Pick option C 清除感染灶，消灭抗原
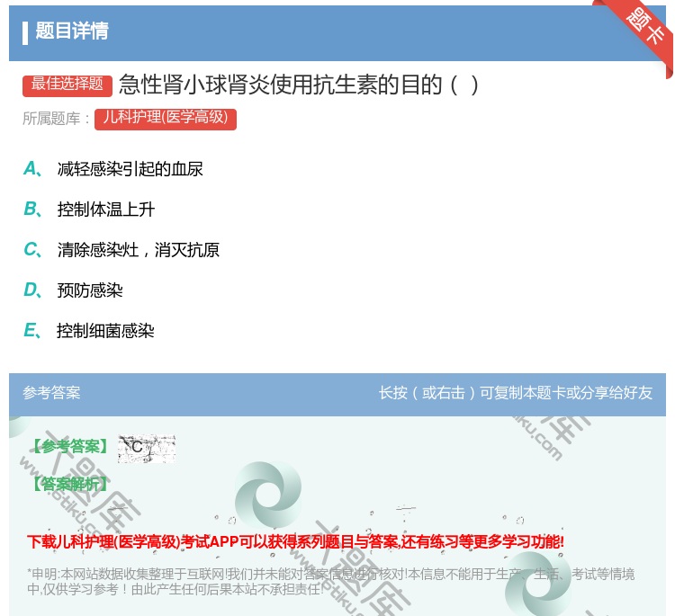Viewport: 675px width, 616px height. click(x=121, y=250)
